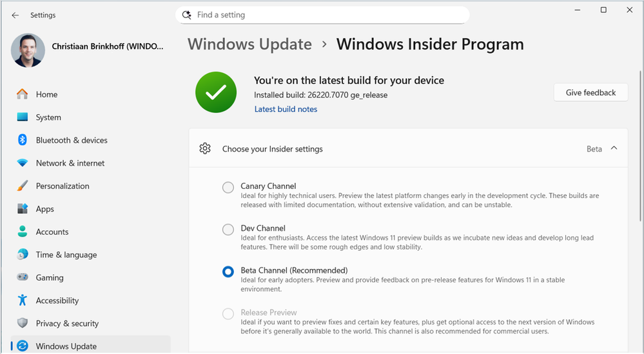Go to Gaming settings
The image size is (644, 354).
coord(90,278)
